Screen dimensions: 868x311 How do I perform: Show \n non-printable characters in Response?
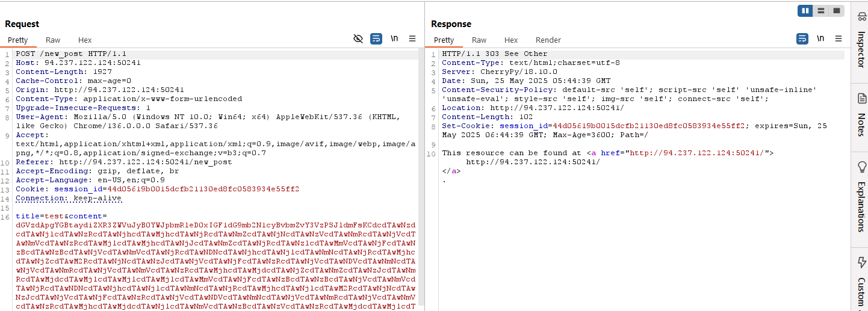pos(820,38)
